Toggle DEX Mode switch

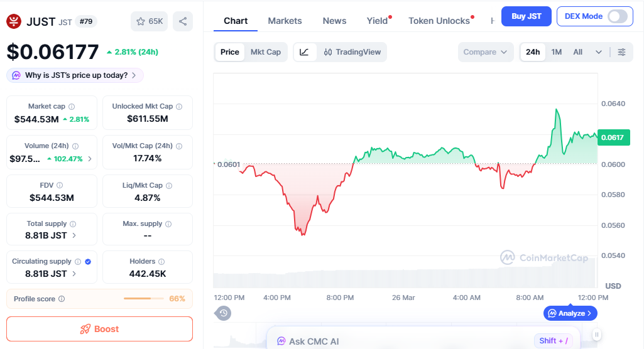click(x=618, y=16)
